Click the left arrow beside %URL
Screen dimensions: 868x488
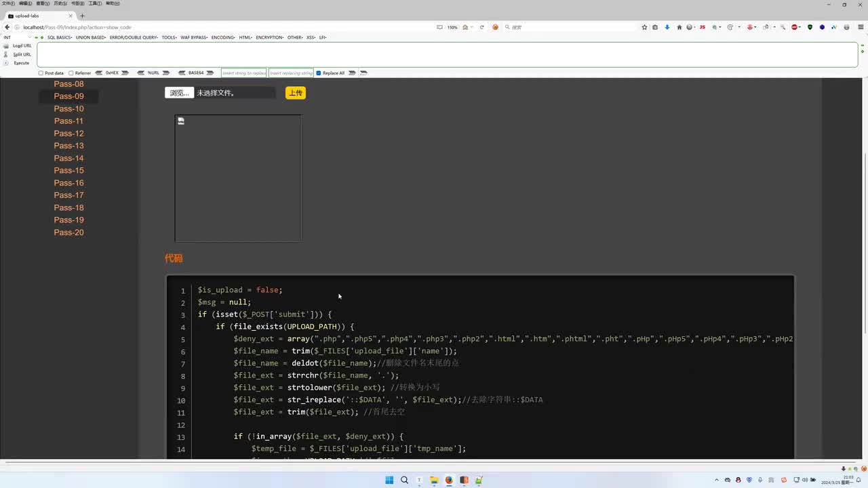point(141,73)
